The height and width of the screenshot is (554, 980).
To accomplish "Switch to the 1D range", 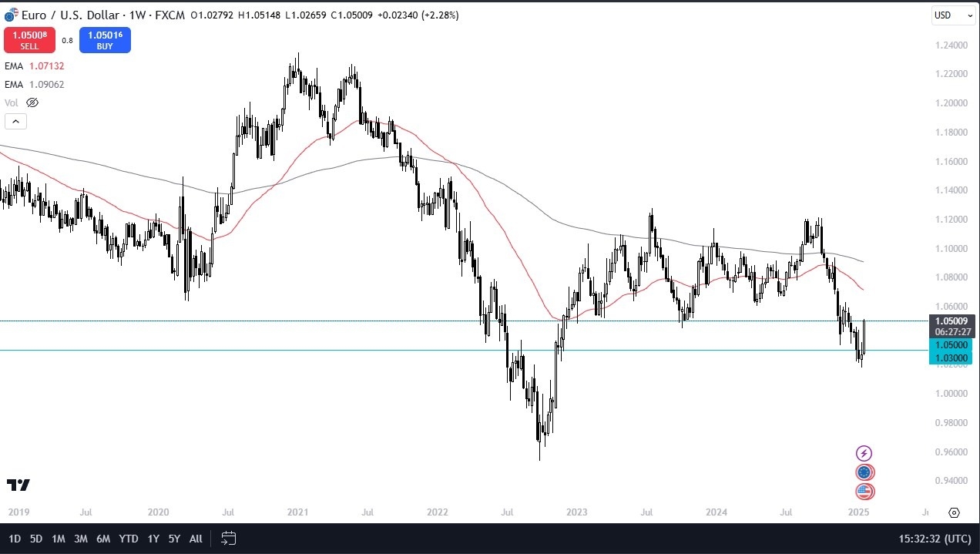I will (x=12, y=539).
